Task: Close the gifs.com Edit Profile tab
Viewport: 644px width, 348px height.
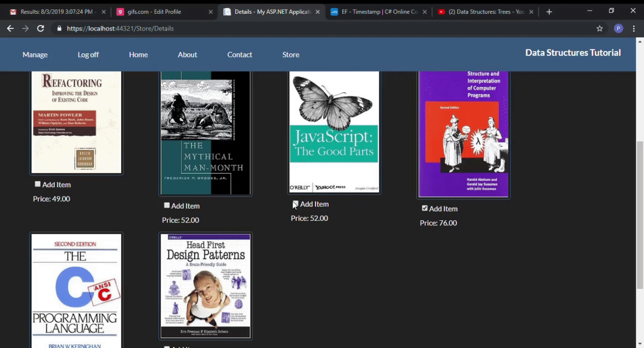Action: click(x=210, y=12)
